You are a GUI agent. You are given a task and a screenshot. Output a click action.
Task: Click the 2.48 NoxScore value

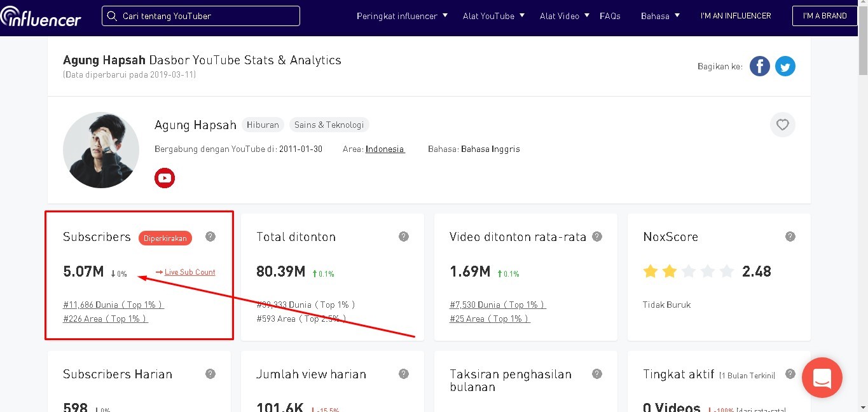click(757, 271)
